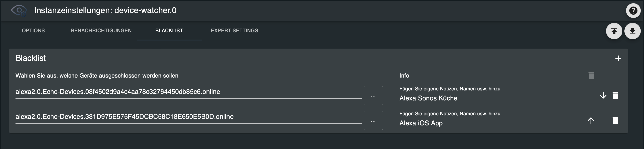Move the Alexa iOS App entry up
The image size is (644, 149).
click(x=591, y=120)
